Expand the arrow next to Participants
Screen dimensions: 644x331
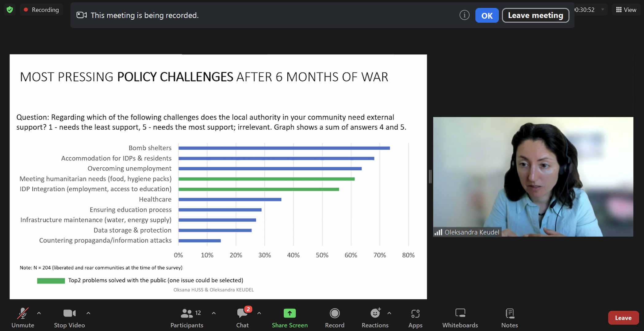coord(214,313)
